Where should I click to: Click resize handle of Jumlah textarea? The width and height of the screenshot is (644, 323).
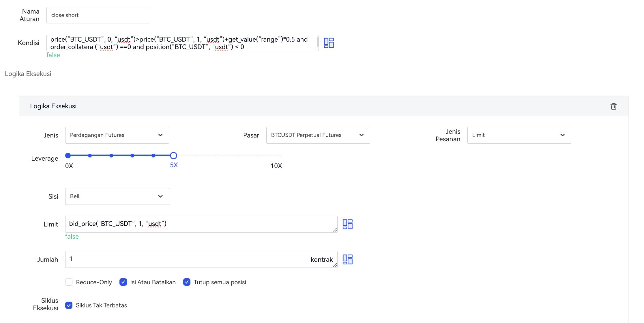coord(335,265)
